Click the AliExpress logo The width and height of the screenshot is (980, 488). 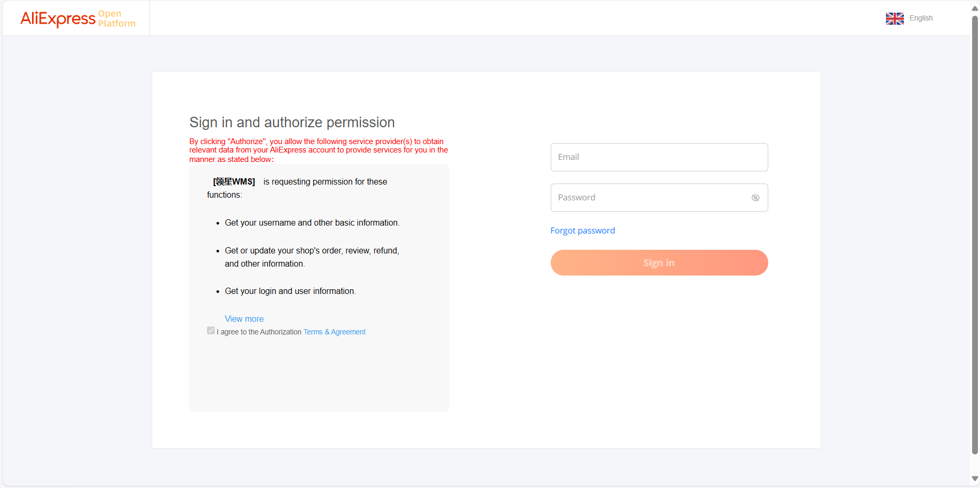tap(58, 18)
